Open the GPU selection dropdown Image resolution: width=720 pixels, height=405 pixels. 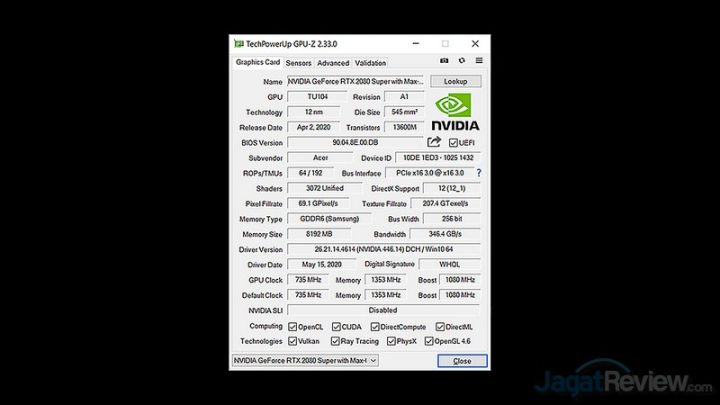click(x=305, y=360)
